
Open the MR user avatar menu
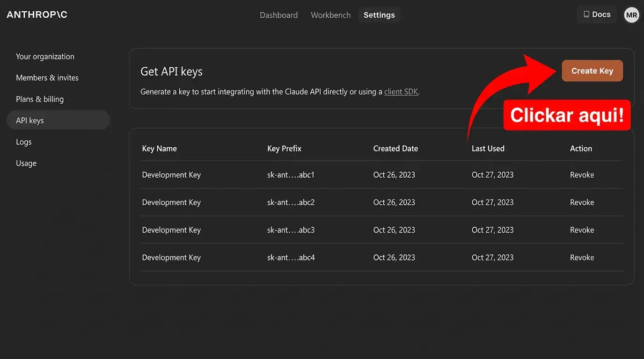[x=631, y=15]
